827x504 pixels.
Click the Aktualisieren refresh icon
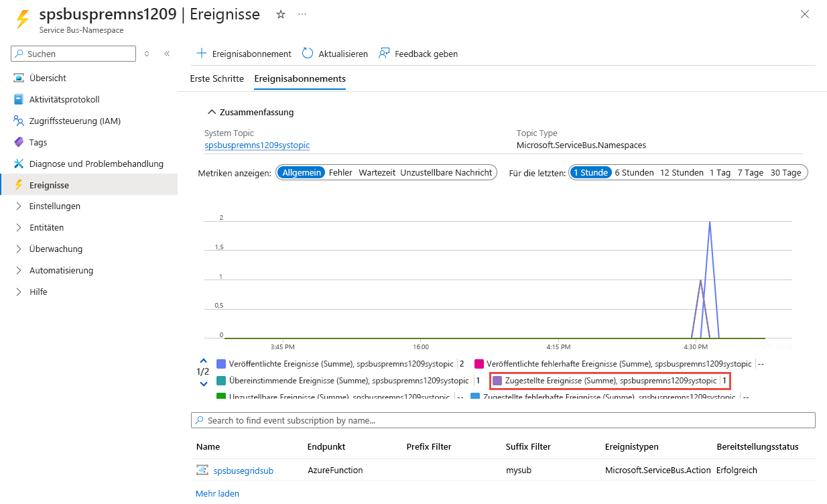308,54
